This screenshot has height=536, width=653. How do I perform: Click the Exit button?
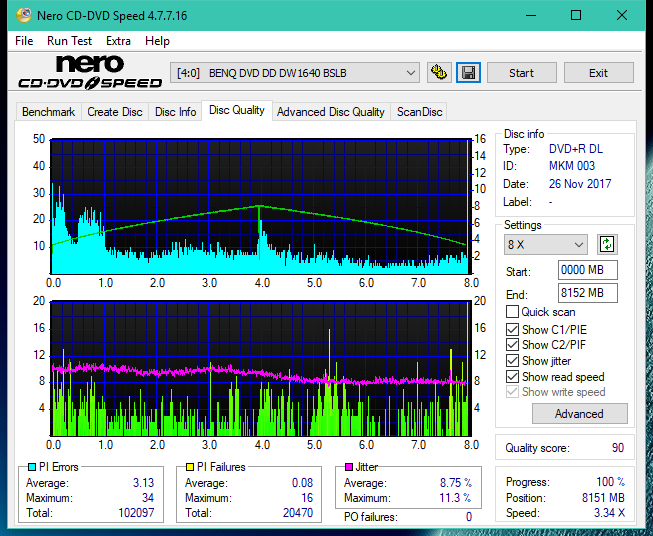pyautogui.click(x=598, y=73)
